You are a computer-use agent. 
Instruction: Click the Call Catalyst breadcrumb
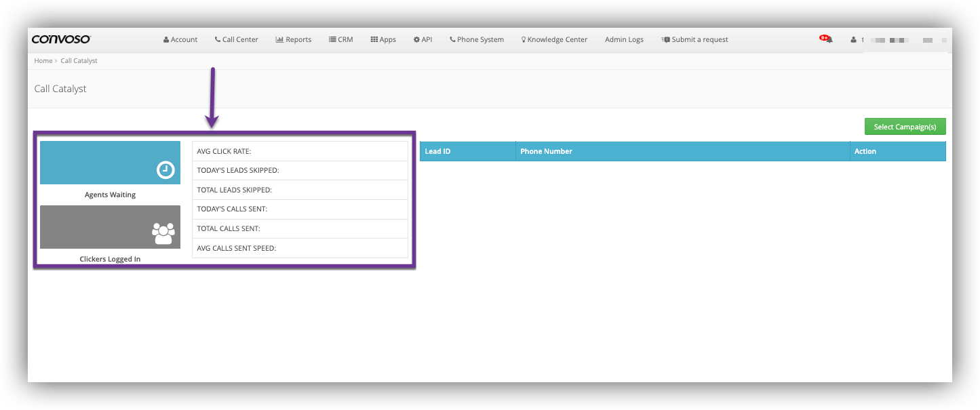(79, 61)
